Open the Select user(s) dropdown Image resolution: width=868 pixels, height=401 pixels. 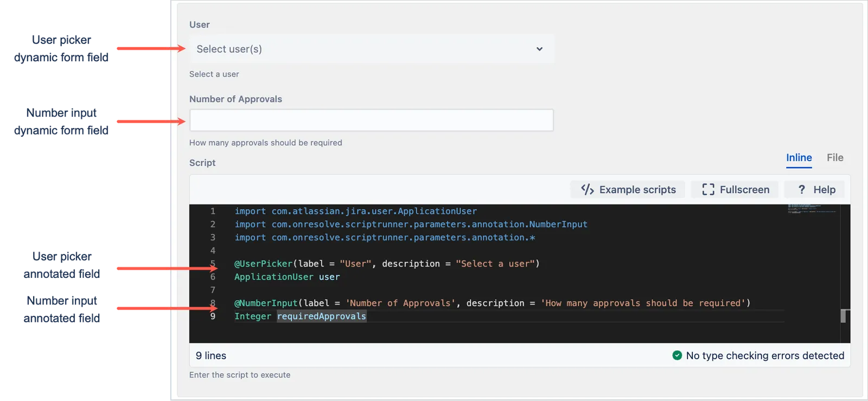[x=372, y=49]
